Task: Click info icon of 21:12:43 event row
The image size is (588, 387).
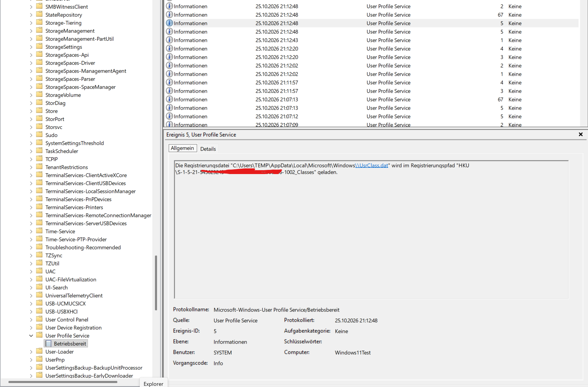Action: click(x=169, y=40)
